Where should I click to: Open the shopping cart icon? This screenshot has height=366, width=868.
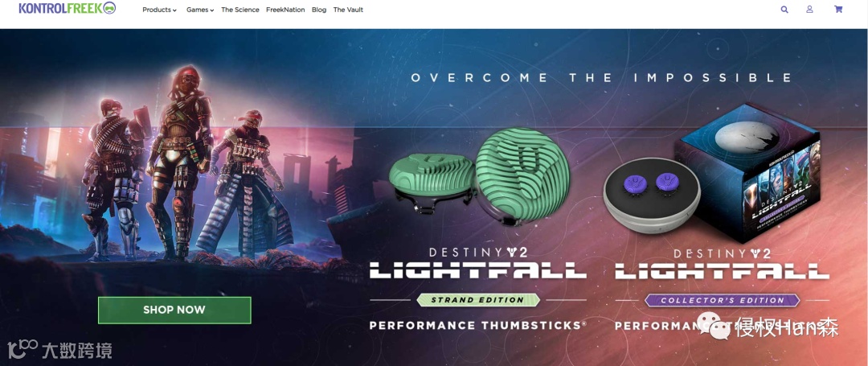(838, 10)
